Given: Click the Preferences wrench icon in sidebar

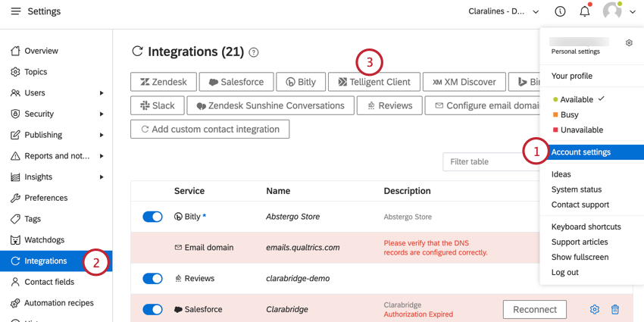Looking at the screenshot, I should (15, 198).
